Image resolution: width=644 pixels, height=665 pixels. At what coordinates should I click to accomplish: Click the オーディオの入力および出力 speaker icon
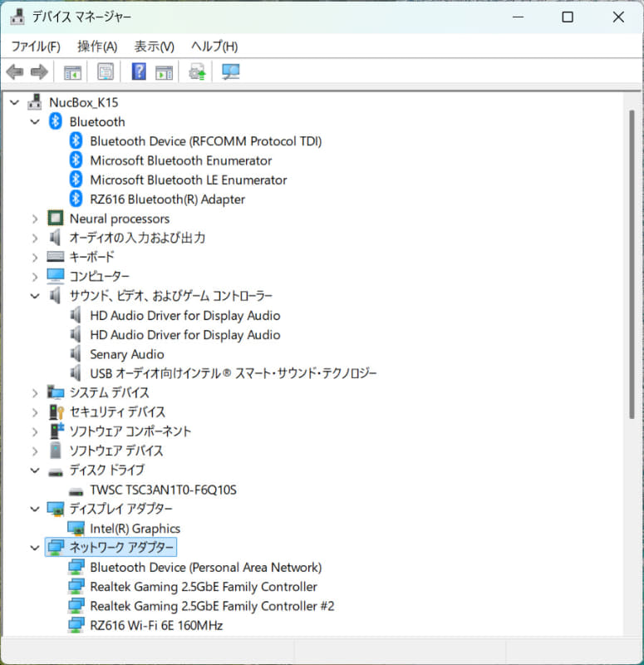(55, 238)
